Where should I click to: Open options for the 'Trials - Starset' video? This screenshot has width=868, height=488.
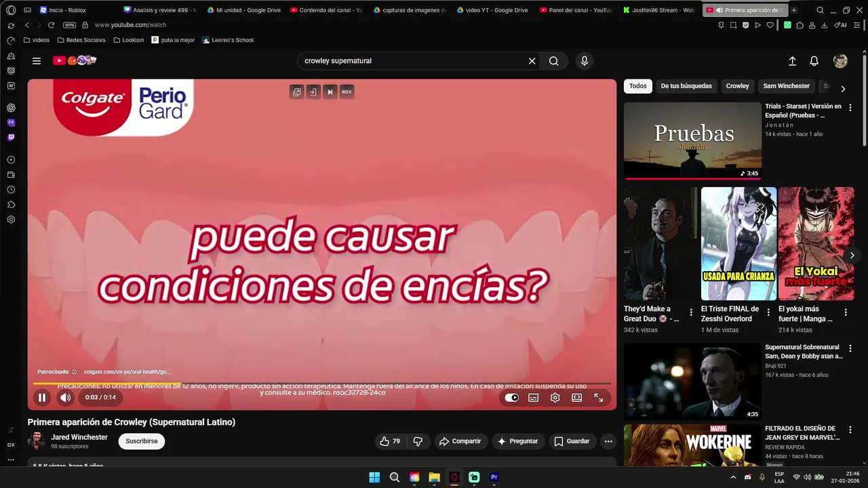850,107
